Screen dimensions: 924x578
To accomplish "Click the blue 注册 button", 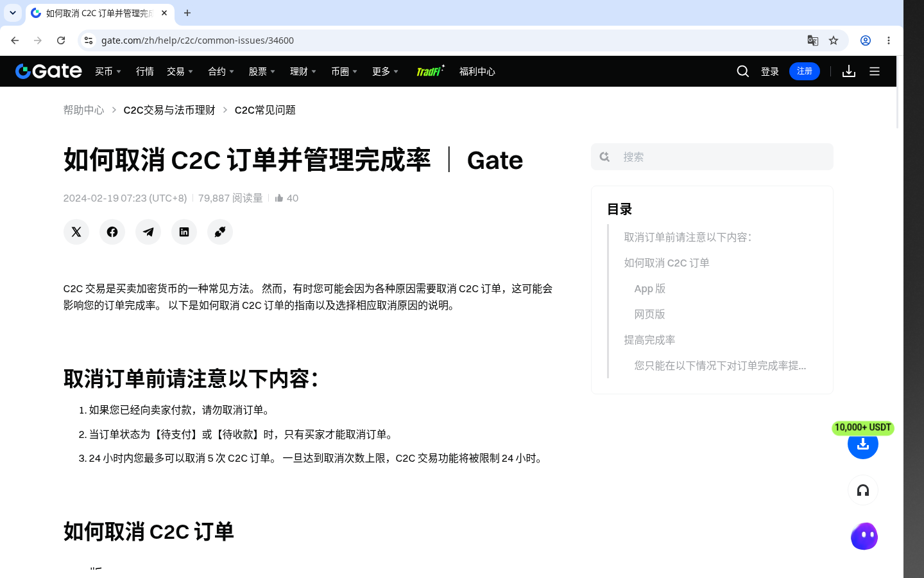I will pyautogui.click(x=805, y=71).
